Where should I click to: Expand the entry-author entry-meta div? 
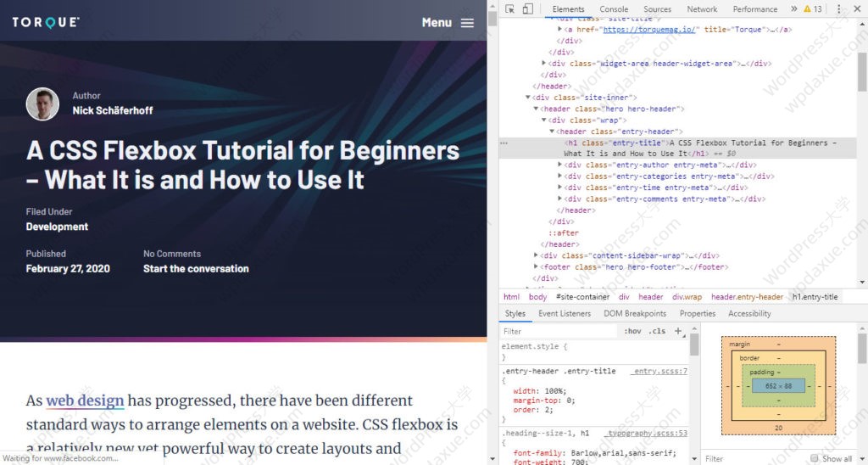pyautogui.click(x=559, y=165)
